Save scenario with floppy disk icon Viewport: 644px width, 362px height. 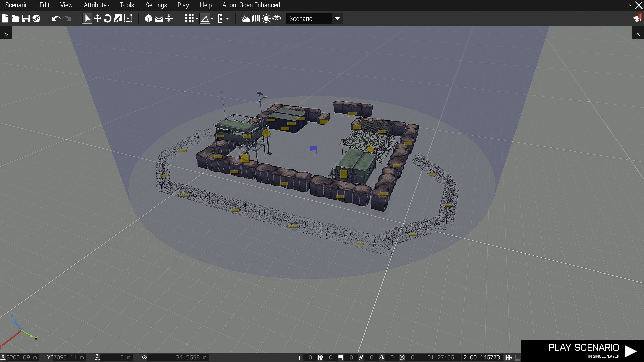26,19
